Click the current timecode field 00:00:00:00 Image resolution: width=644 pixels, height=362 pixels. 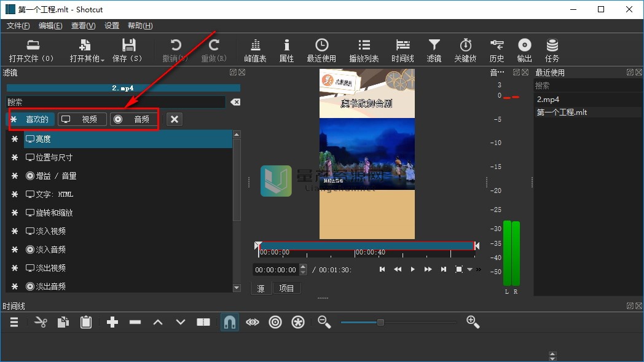[275, 270]
